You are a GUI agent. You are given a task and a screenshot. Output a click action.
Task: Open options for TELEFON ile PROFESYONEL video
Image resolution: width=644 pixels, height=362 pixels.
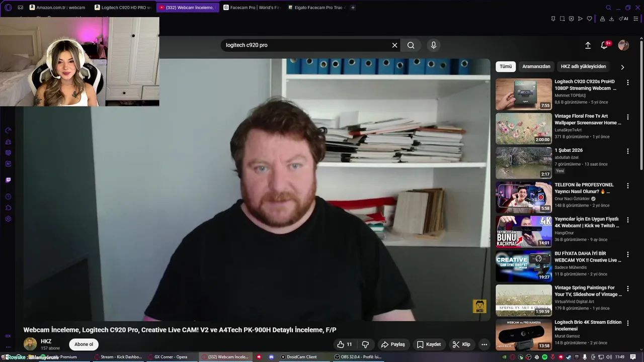pos(627,186)
